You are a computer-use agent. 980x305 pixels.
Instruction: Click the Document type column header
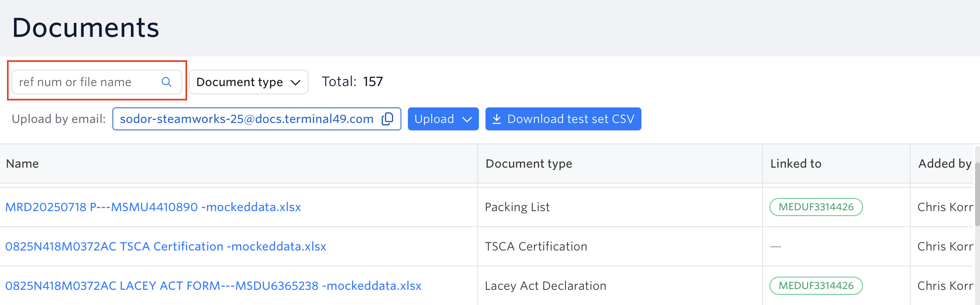529,164
